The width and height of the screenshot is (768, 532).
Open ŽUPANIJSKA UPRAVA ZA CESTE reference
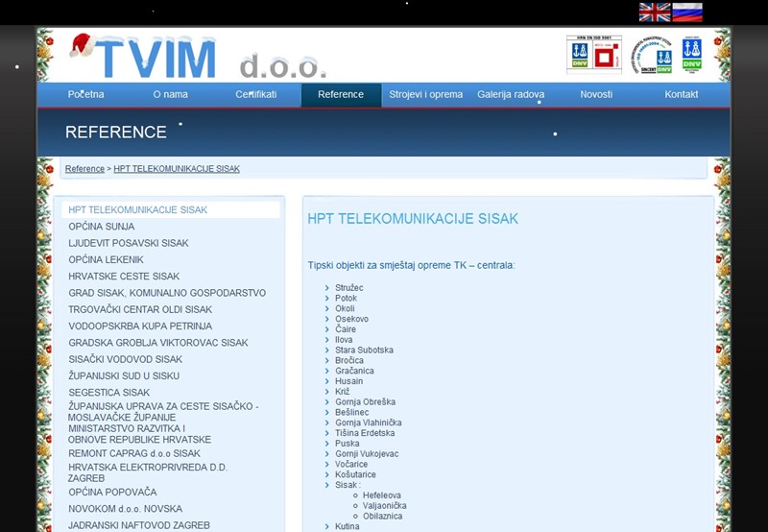(163, 412)
